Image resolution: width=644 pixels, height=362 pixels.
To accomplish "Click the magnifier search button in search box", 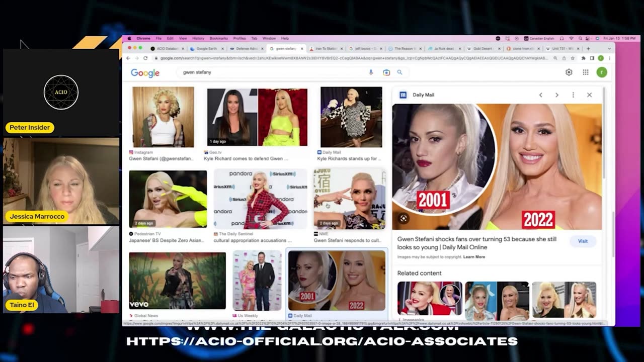I will [400, 72].
